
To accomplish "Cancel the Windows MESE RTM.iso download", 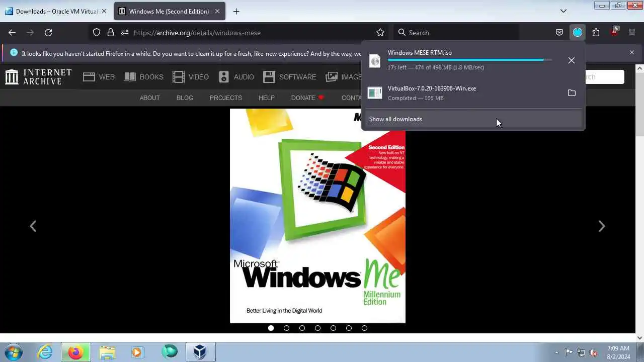I will pyautogui.click(x=572, y=60).
